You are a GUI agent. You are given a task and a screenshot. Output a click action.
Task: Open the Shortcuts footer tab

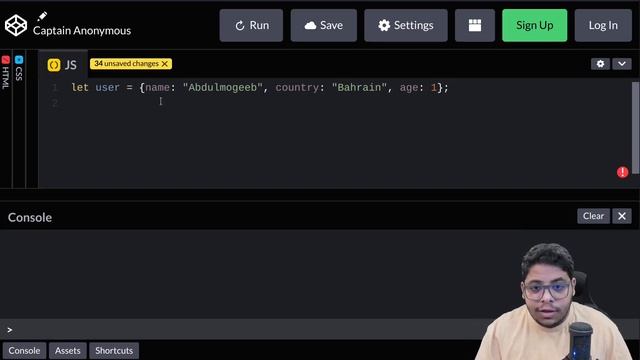pos(114,351)
